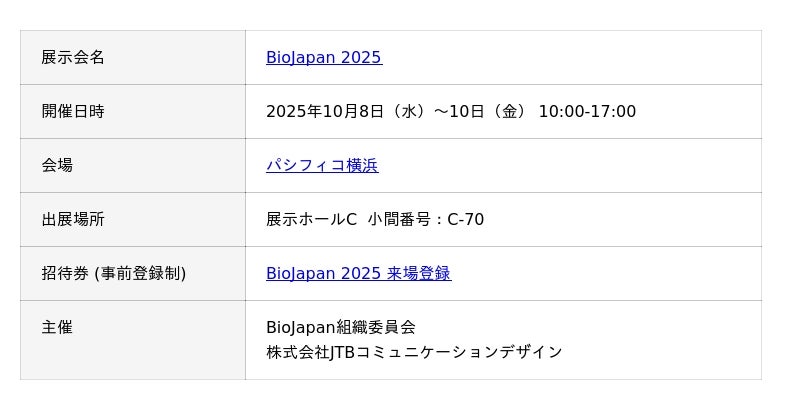This screenshot has height=410, width=800.
Task: Click the BioJapan組織委員会 organizer text
Action: (340, 328)
